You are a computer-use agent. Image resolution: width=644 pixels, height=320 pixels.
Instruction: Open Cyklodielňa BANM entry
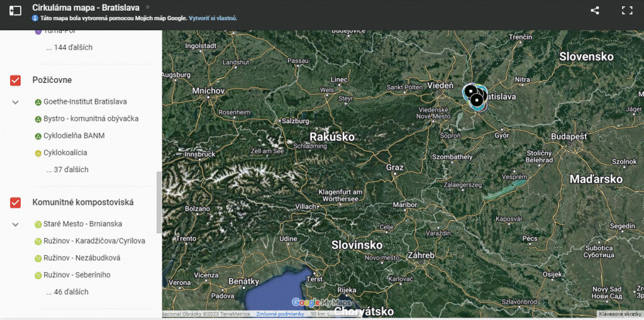(x=74, y=136)
